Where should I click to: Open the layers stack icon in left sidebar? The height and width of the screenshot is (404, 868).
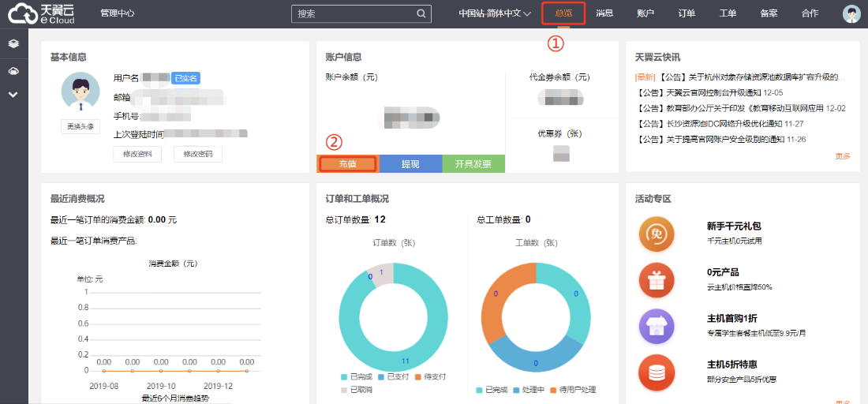tap(13, 44)
